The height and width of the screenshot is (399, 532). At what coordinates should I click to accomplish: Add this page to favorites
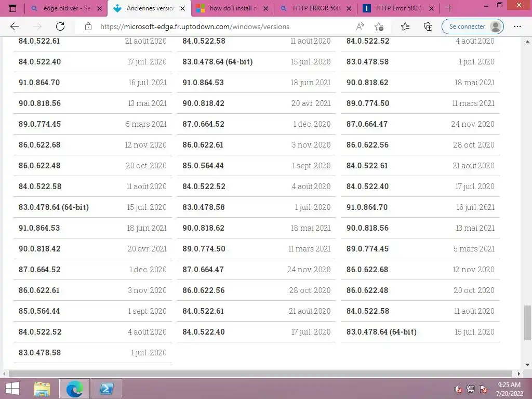click(x=379, y=26)
